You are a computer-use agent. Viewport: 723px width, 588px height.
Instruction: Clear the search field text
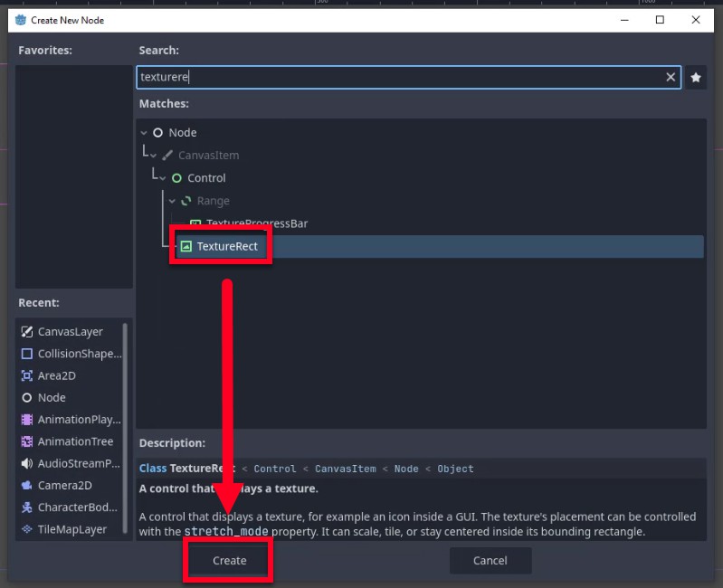[671, 77]
